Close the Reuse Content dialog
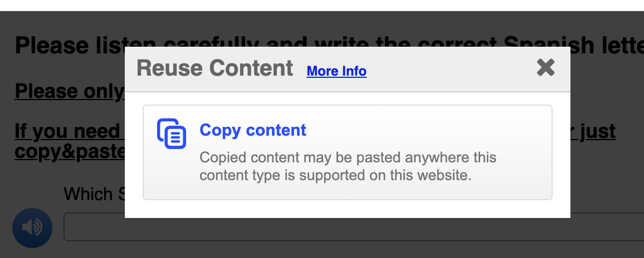Screen dimensions: 644x258 point(545,68)
